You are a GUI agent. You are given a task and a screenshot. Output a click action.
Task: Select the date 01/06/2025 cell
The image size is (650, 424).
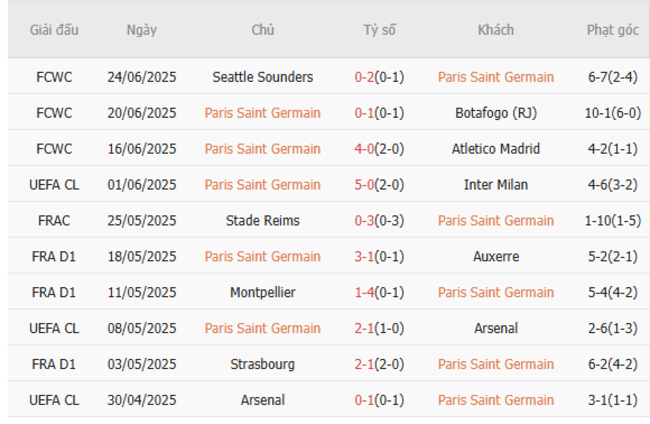pyautogui.click(x=141, y=185)
